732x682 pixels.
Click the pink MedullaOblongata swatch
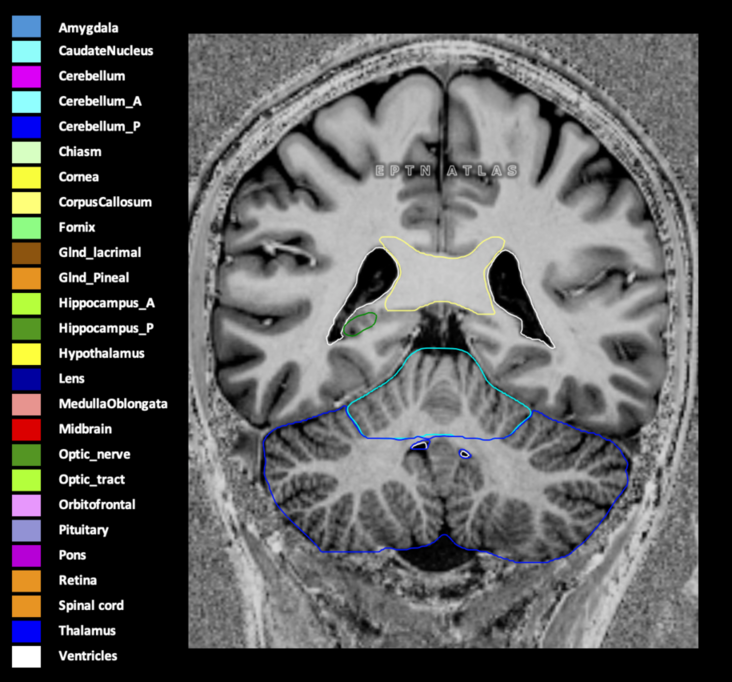26,405
